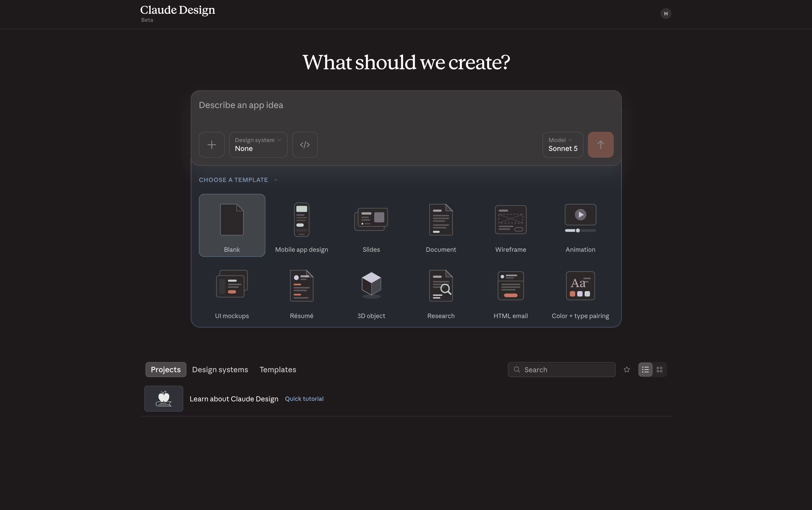
Task: Choose the Mobile app design template
Action: [301, 225]
